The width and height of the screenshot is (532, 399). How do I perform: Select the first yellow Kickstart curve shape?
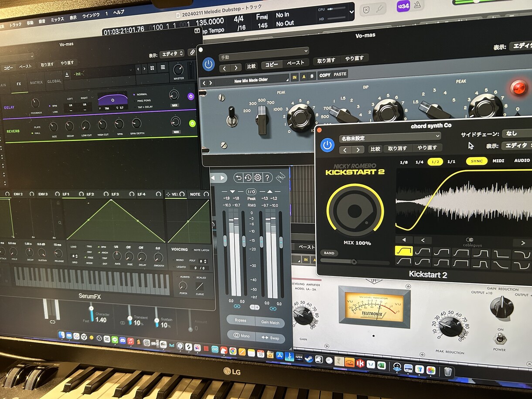pyautogui.click(x=403, y=251)
